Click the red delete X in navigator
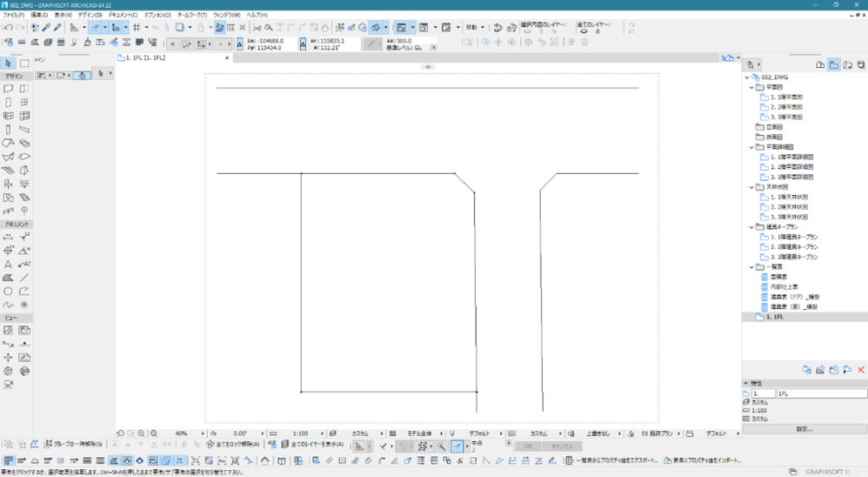The image size is (868, 477). 861,370
